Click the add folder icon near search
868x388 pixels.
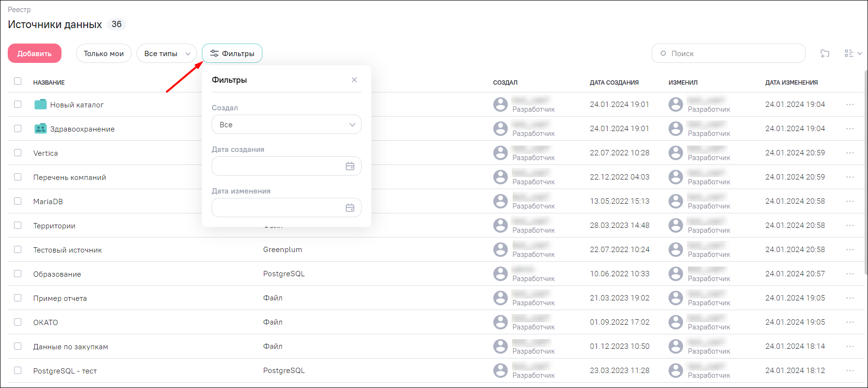(825, 53)
